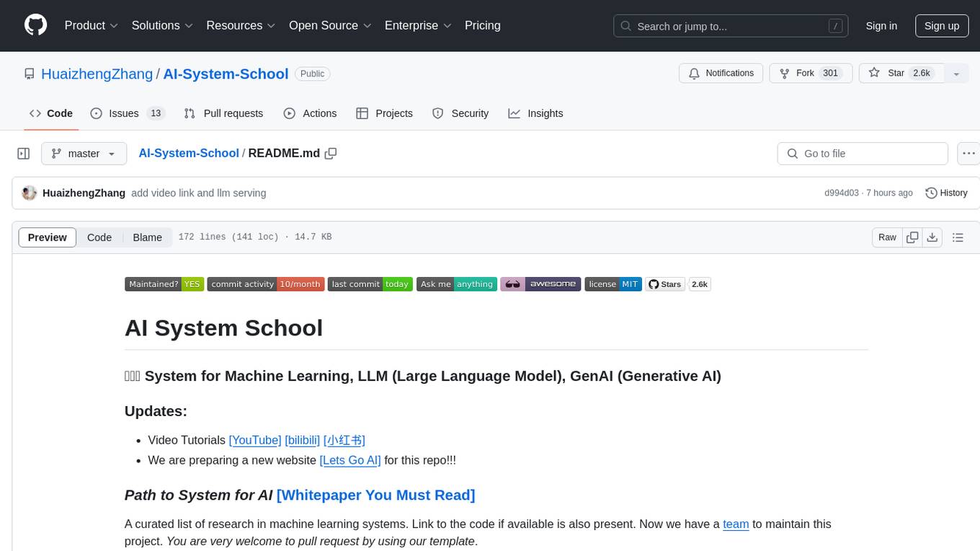The width and height of the screenshot is (980, 551).
Task: Download the raw file icon
Action: click(x=932, y=237)
